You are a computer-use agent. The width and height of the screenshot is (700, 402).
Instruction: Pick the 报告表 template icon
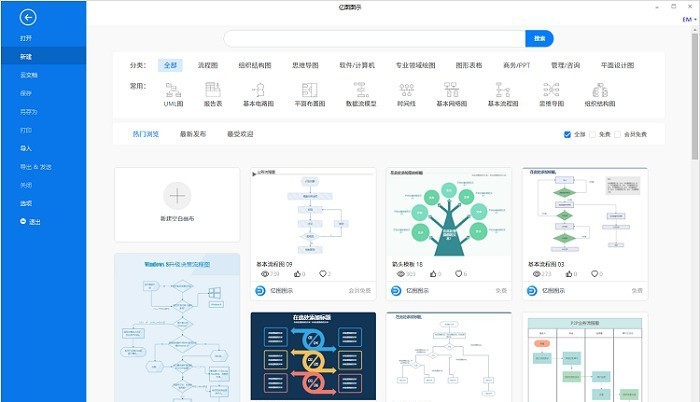(213, 90)
